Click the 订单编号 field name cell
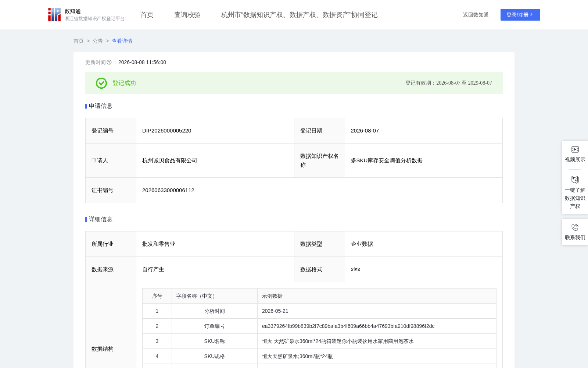Image resolution: width=588 pixels, height=368 pixels. click(215, 326)
